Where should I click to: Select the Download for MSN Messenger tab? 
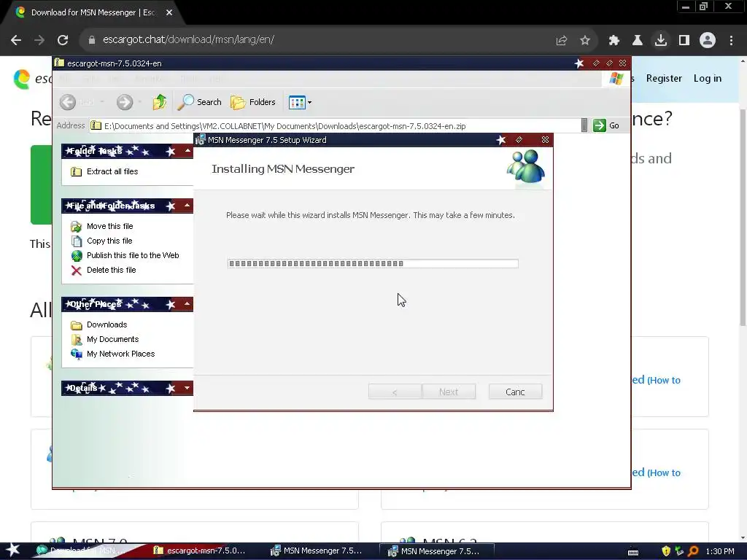coord(93,12)
